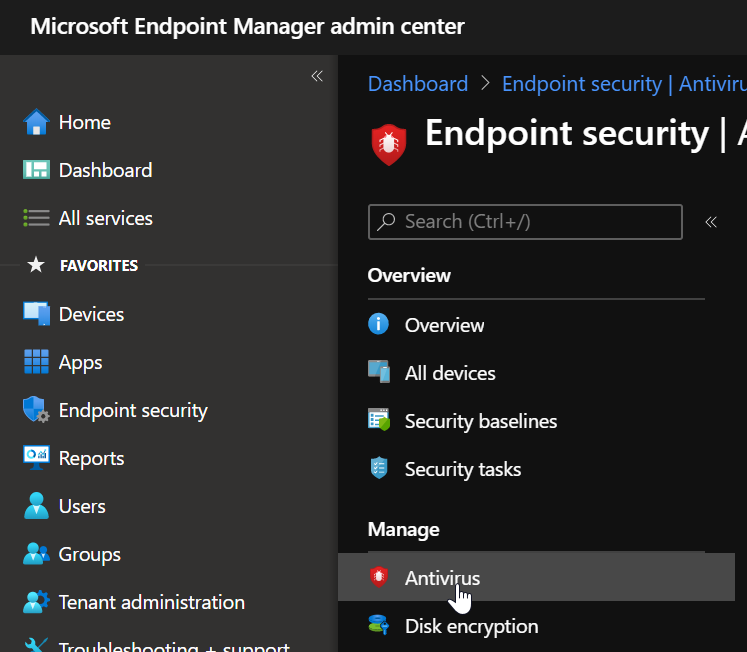Collapse the left navigation sidebar
Image resolution: width=747 pixels, height=652 pixels.
pos(317,77)
